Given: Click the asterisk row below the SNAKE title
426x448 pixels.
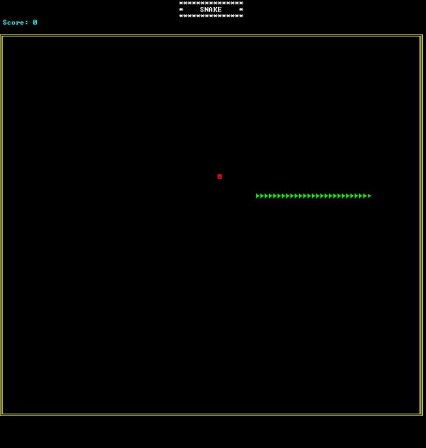Looking at the screenshot, I should pyautogui.click(x=211, y=16).
